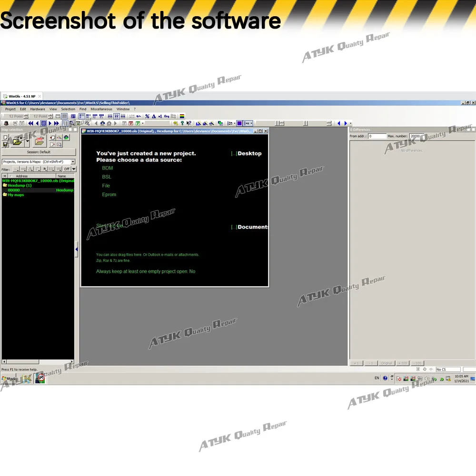This screenshot has width=476, height=476.
Task: Click the Session: Default button
Action: coord(39,152)
